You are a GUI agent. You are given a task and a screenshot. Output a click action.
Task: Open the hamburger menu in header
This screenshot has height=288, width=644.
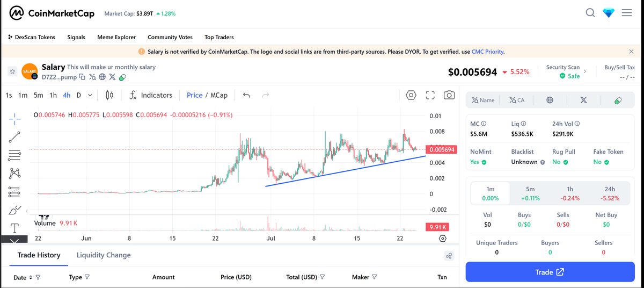tap(627, 13)
